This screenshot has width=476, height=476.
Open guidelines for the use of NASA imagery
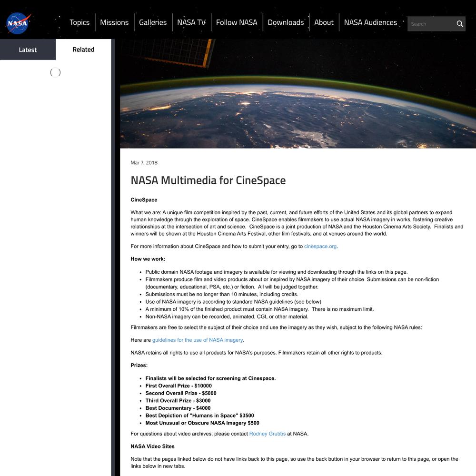[198, 340]
